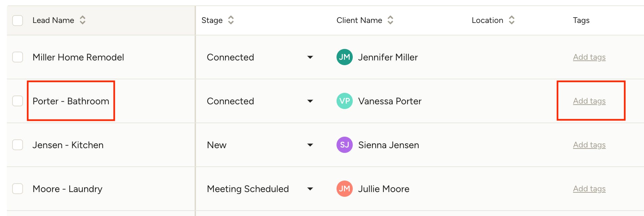Image resolution: width=644 pixels, height=216 pixels.
Task: Click the Tags column header
Action: [581, 20]
